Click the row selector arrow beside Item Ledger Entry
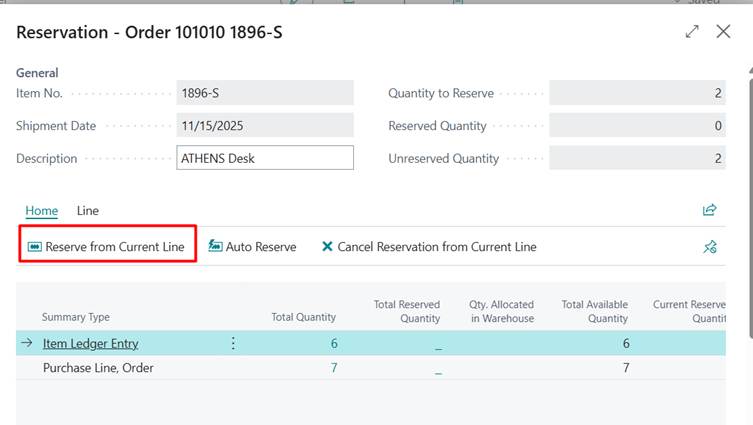This screenshot has height=425, width=753. pos(27,343)
